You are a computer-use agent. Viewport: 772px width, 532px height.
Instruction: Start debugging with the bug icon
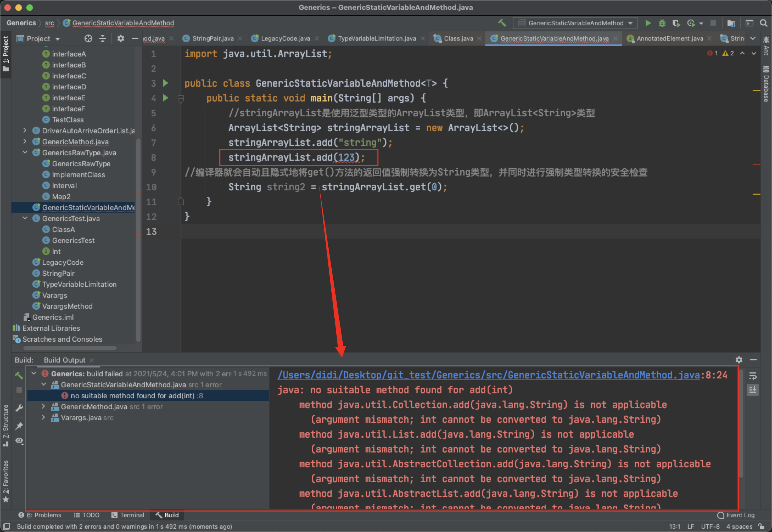point(662,23)
